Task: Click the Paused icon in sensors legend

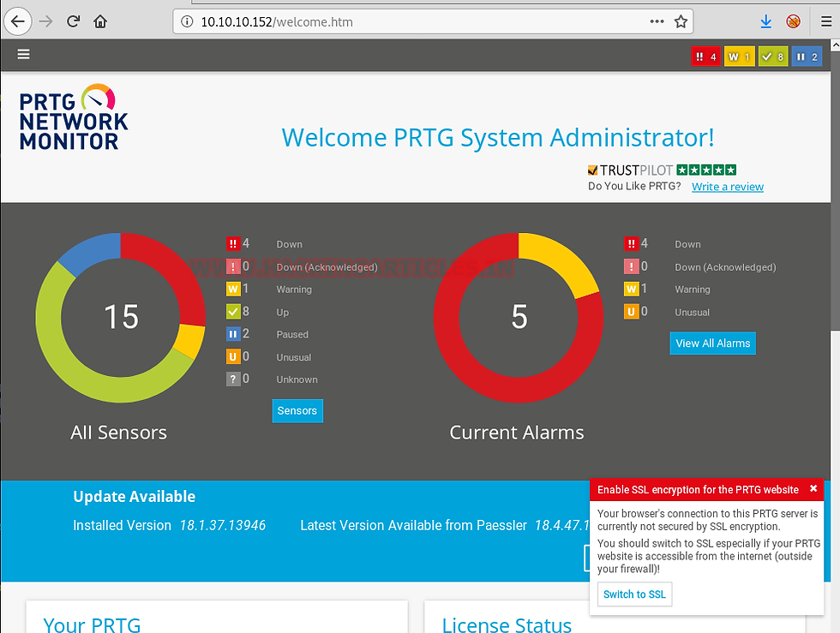Action: tap(233, 334)
